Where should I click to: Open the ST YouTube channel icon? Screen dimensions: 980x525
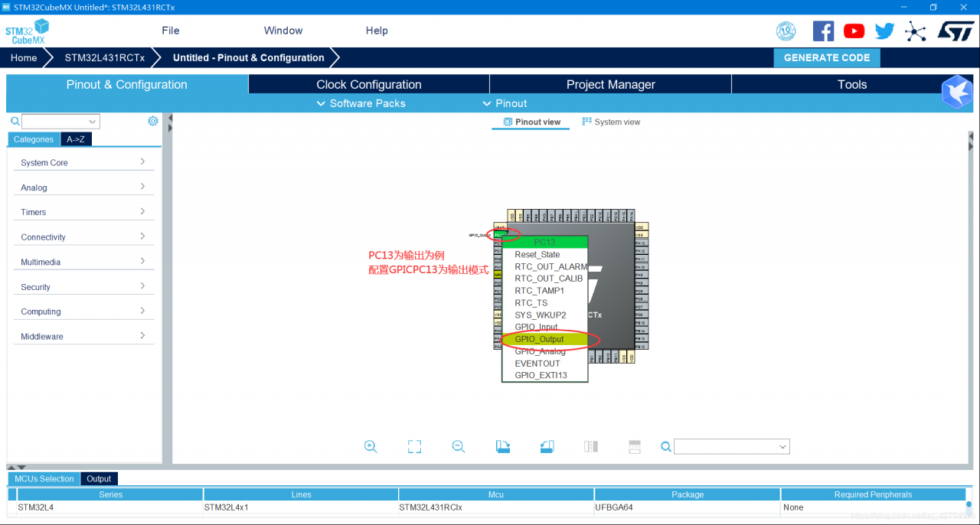(x=854, y=31)
